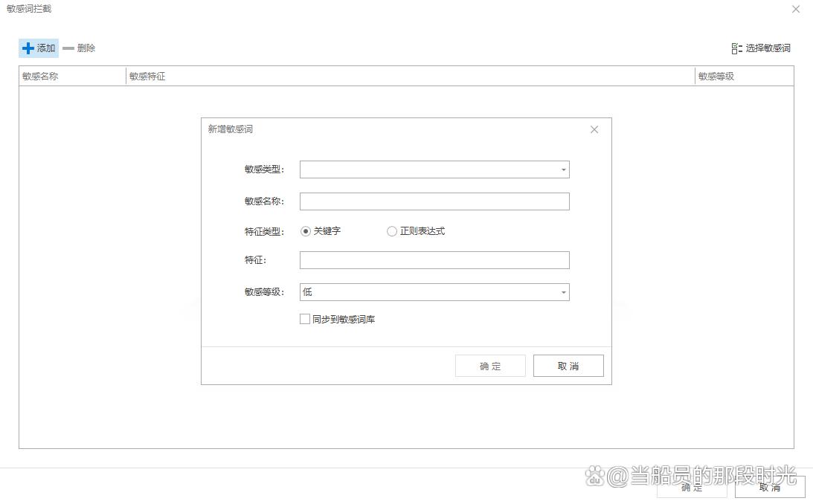Click the 特征 input field
813x504 pixels.
434,260
